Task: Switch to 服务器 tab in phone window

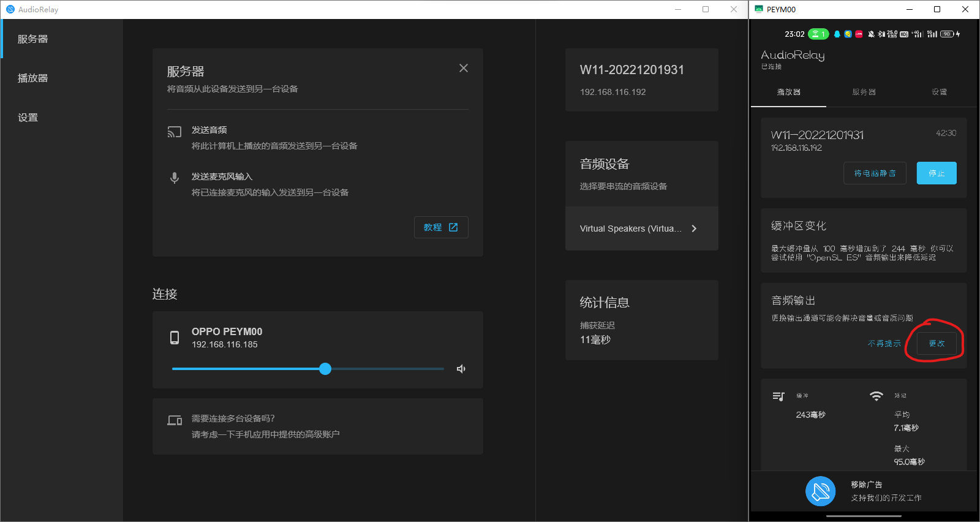Action: (864, 92)
